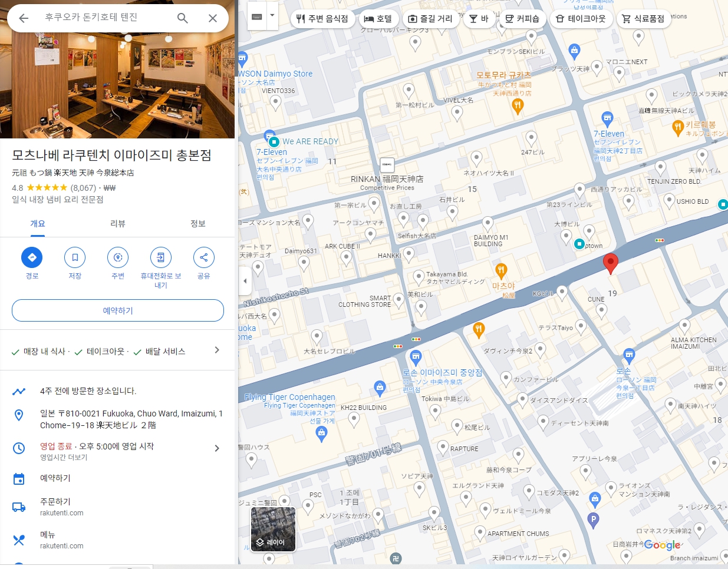Open 주문하기 rakutenti.com link

[x=117, y=507]
